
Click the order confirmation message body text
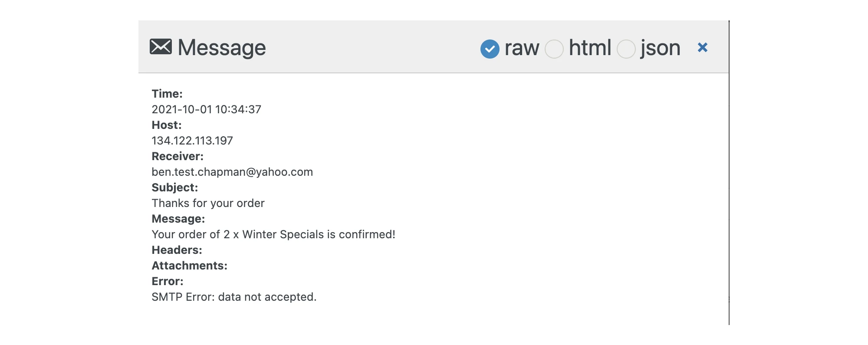pyautogui.click(x=273, y=234)
